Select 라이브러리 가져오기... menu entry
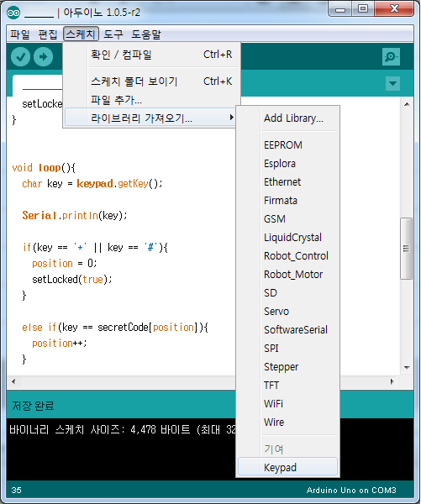421x504 pixels. click(150, 118)
